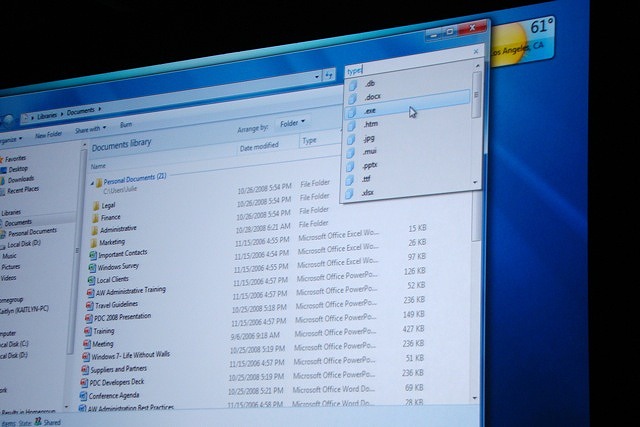
Task: Select PDC 2008 Presentation file icon
Action: 89,318
